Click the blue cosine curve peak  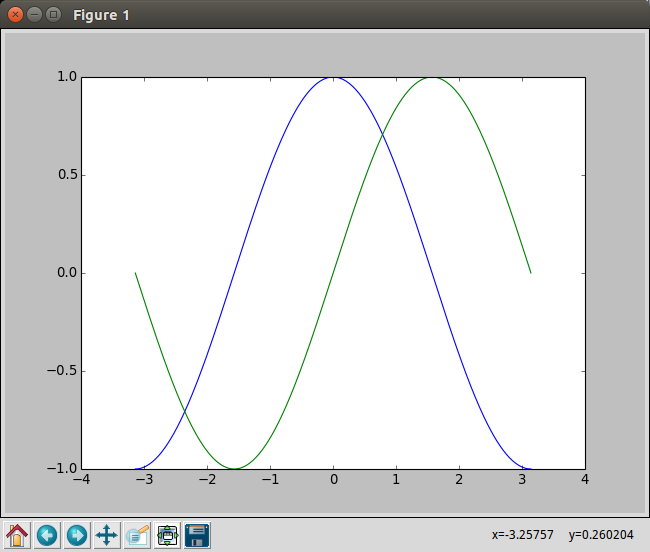click(x=333, y=77)
